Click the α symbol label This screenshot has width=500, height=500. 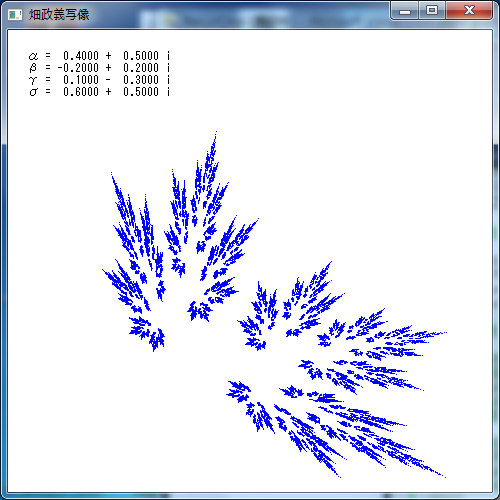click(33, 56)
